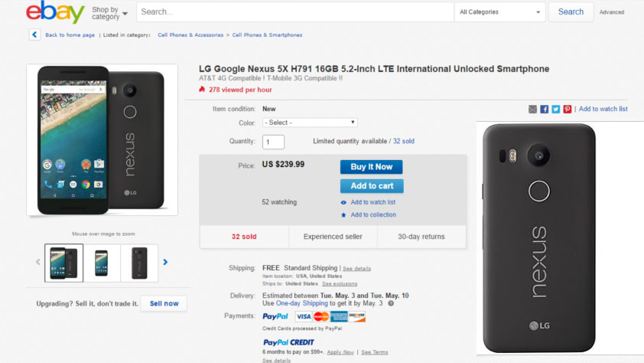Open the Advanced search link

tap(612, 12)
